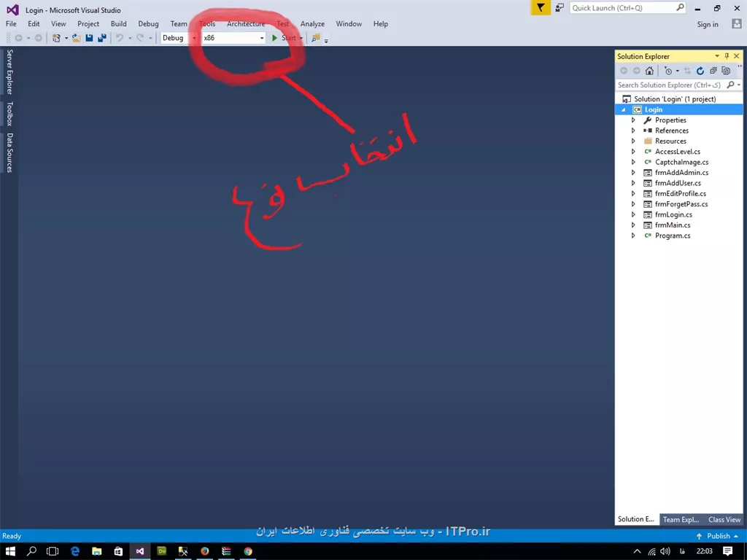Click the Solution Explorer Back icon
This screenshot has height=560, width=747.
point(624,71)
